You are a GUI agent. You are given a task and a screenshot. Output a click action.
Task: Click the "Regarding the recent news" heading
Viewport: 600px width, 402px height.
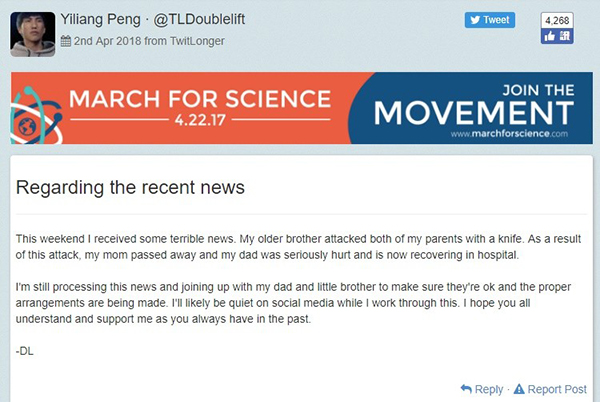tap(130, 187)
